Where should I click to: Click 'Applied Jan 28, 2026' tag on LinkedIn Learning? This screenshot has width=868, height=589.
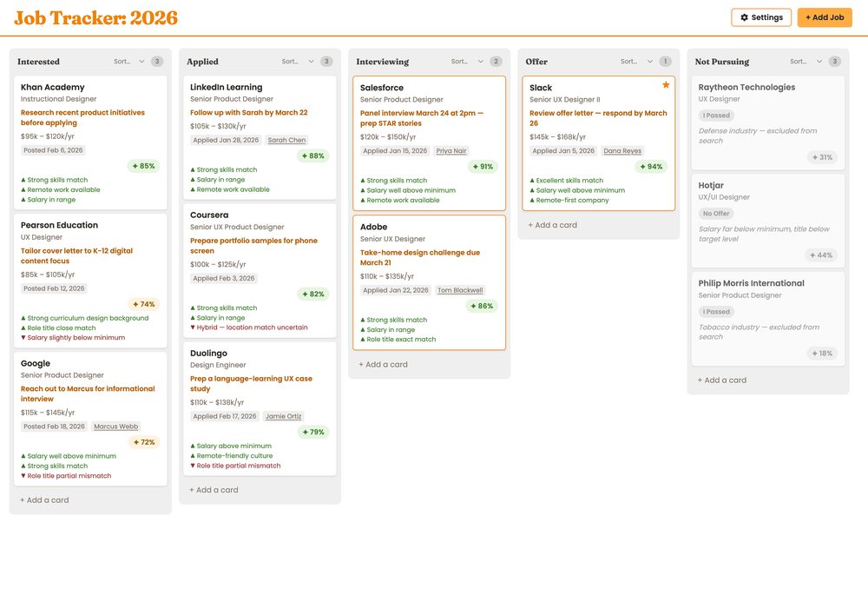coord(226,140)
